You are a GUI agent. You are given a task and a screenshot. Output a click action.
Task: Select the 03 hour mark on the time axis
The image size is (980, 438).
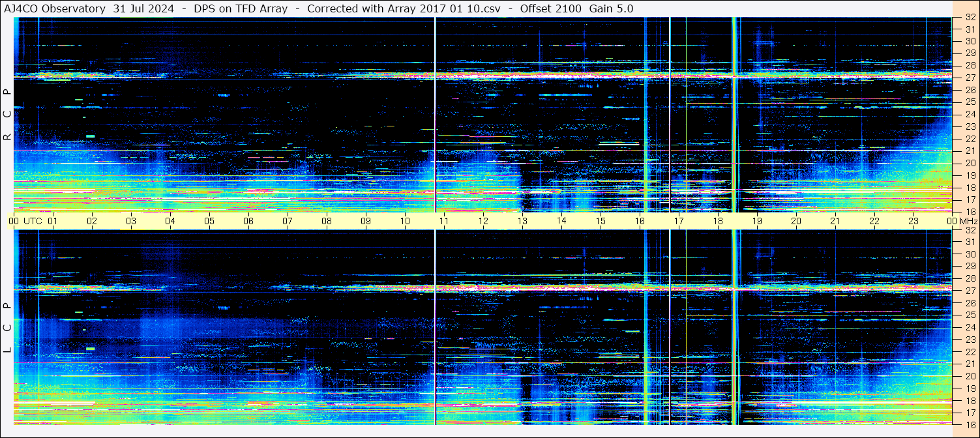click(x=131, y=221)
